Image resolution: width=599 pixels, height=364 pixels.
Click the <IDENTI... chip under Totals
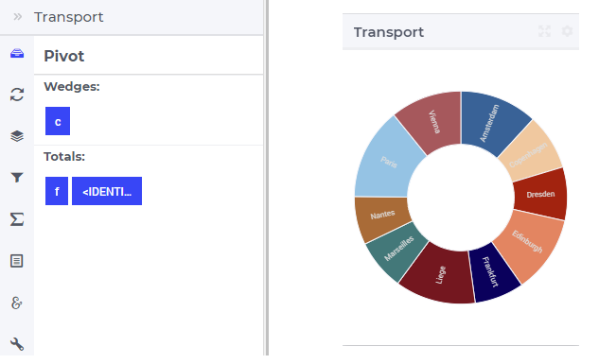[107, 191]
